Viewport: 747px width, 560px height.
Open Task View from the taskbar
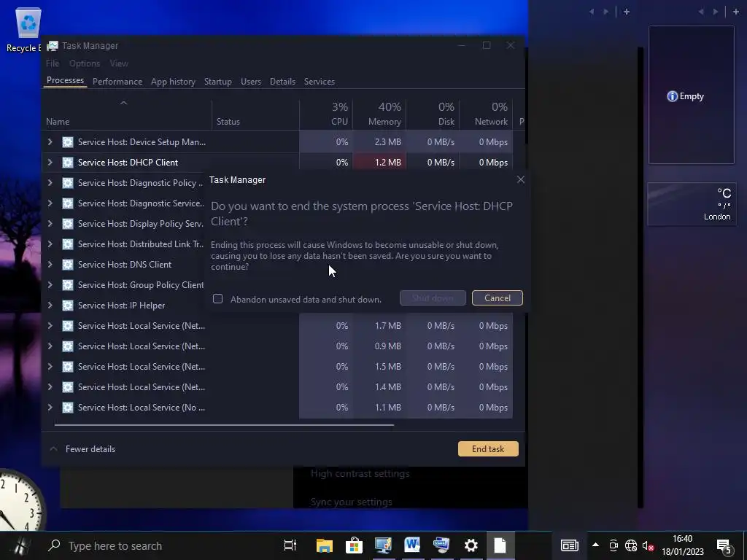click(290, 545)
